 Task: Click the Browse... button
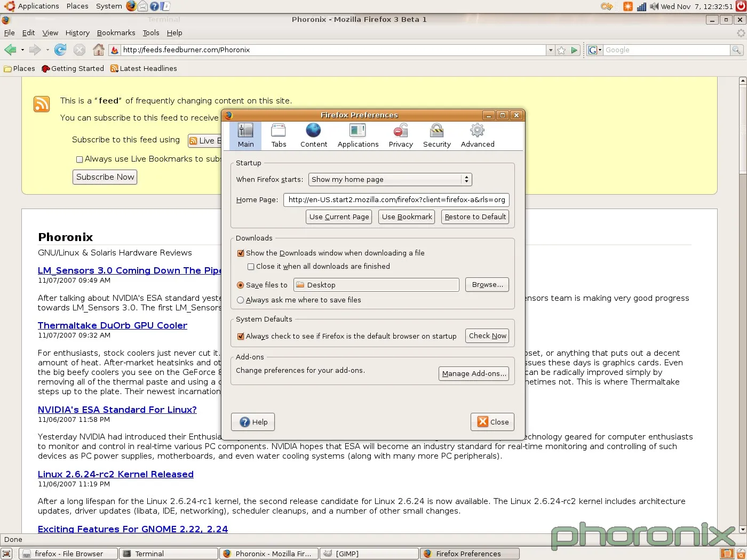[487, 285]
